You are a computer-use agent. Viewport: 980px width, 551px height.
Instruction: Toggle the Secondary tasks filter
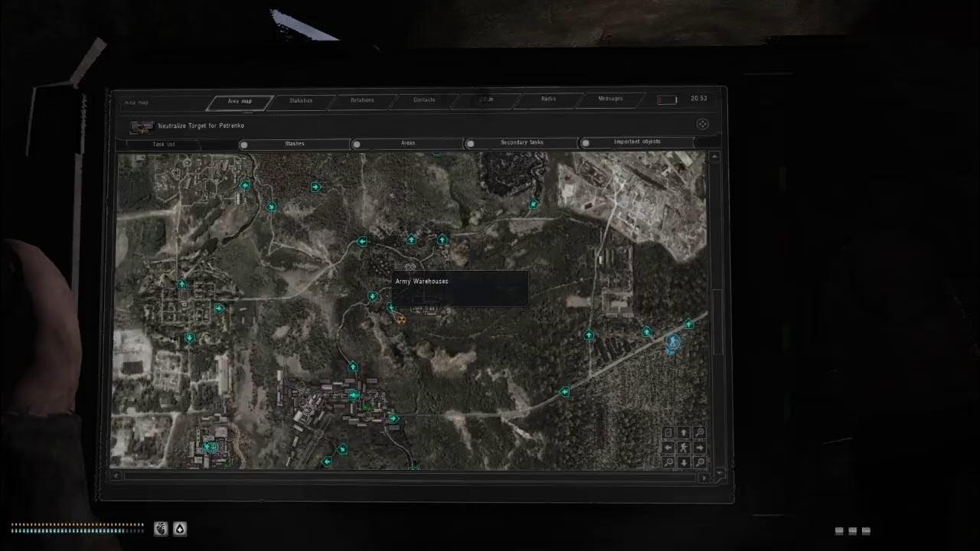pos(521,142)
